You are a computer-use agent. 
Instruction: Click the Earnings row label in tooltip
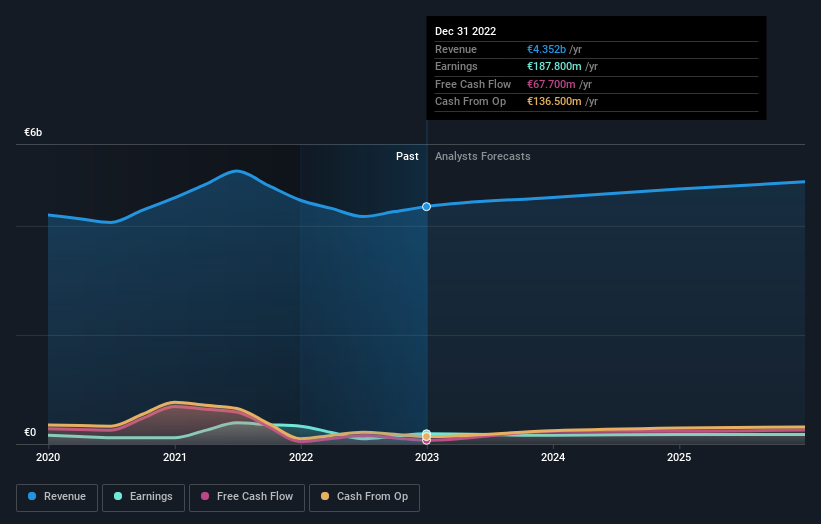pos(456,66)
